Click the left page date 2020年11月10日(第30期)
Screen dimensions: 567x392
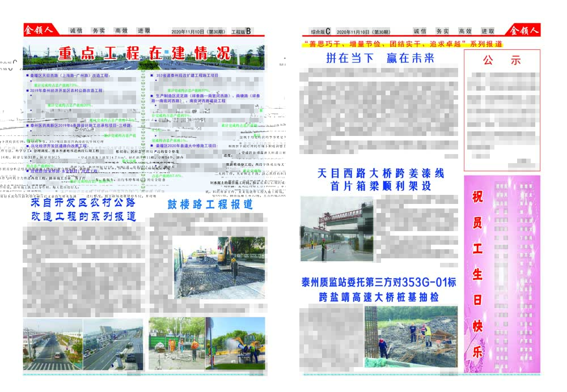click(198, 32)
